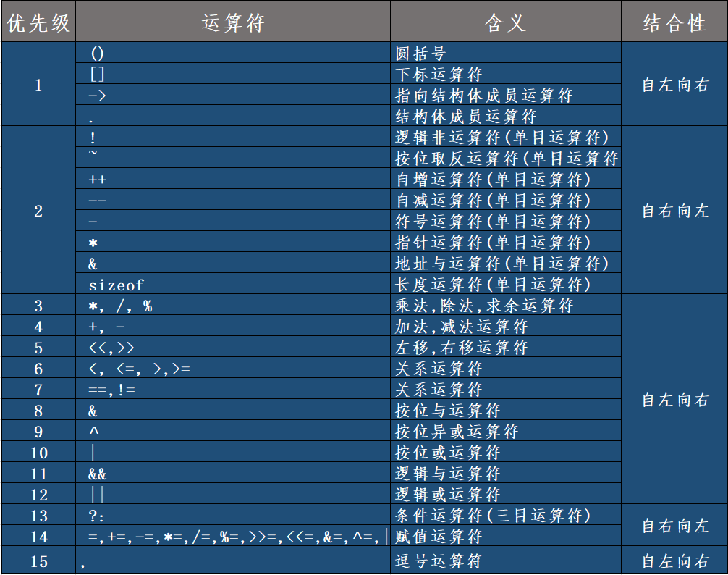This screenshot has height=575, width=728.
Task: Click the 优先级 column header
Action: 38,22
